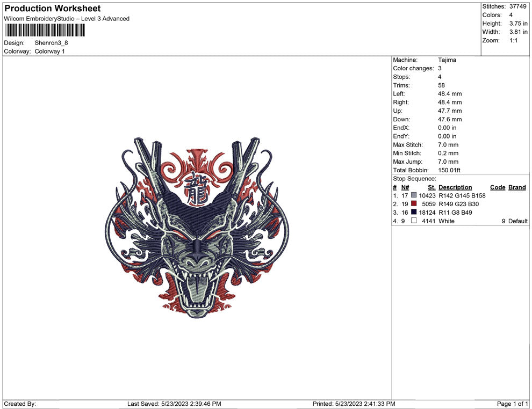Click the Down value '47.6 mm'

point(450,119)
